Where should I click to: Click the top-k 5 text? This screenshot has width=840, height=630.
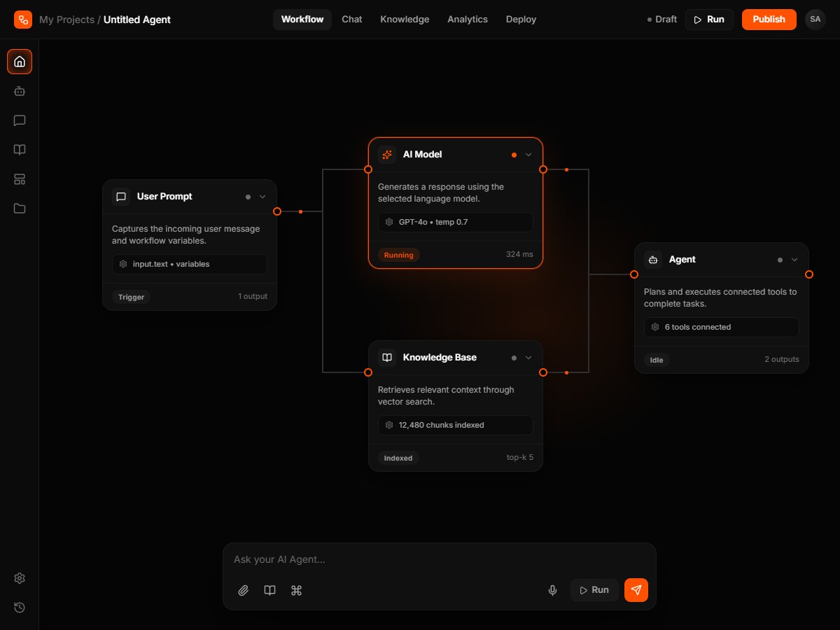pos(520,457)
